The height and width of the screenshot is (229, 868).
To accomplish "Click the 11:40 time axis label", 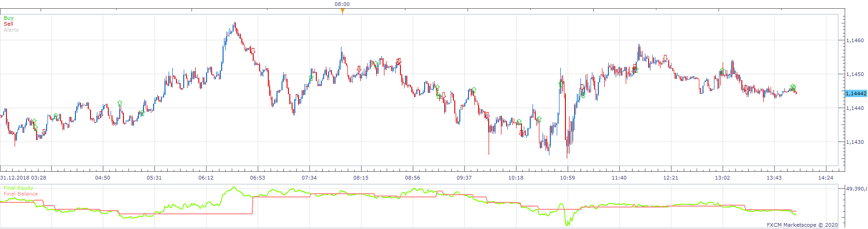I will [619, 178].
